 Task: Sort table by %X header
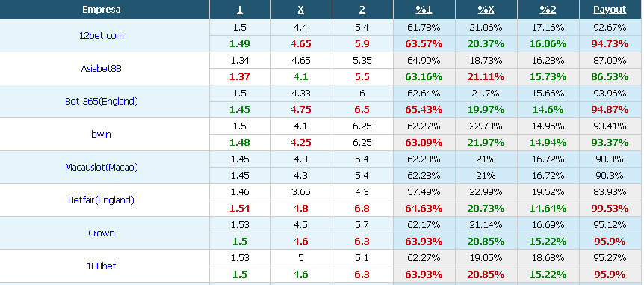[486, 10]
